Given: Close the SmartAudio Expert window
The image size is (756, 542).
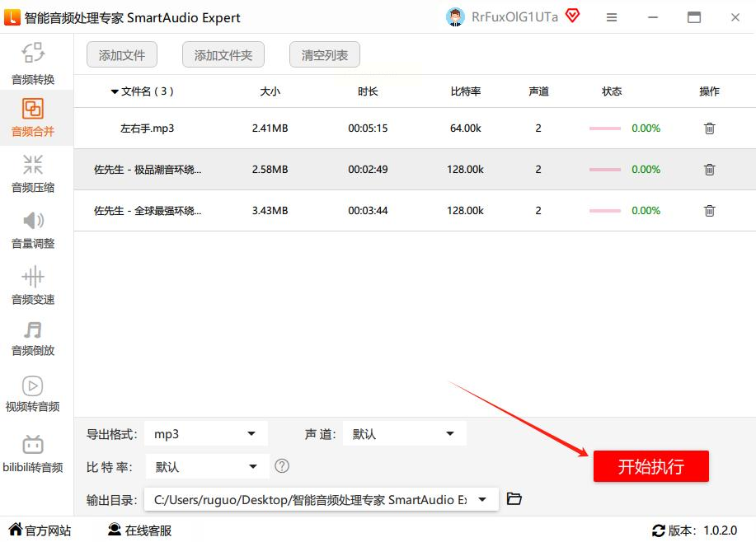Looking at the screenshot, I should 735,17.
